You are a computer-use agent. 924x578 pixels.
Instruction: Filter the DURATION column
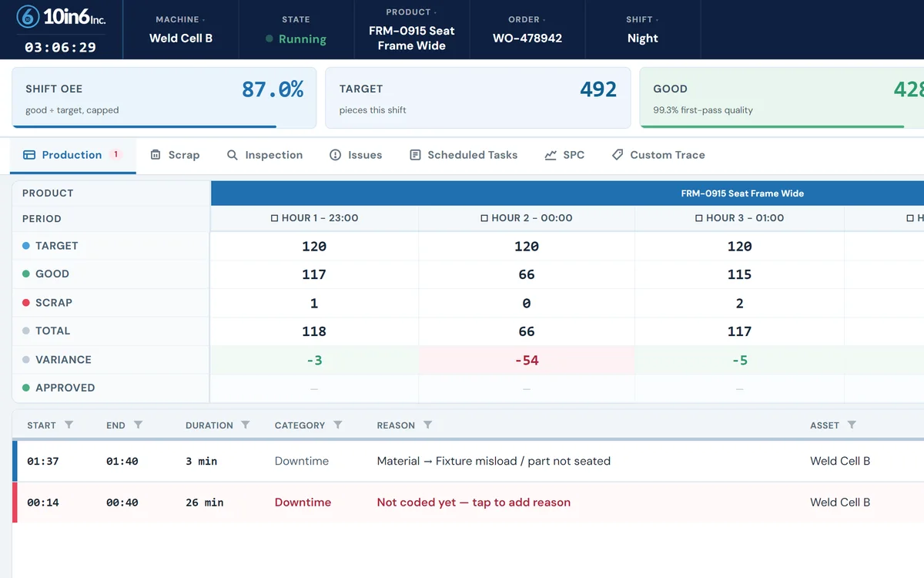pyautogui.click(x=246, y=425)
